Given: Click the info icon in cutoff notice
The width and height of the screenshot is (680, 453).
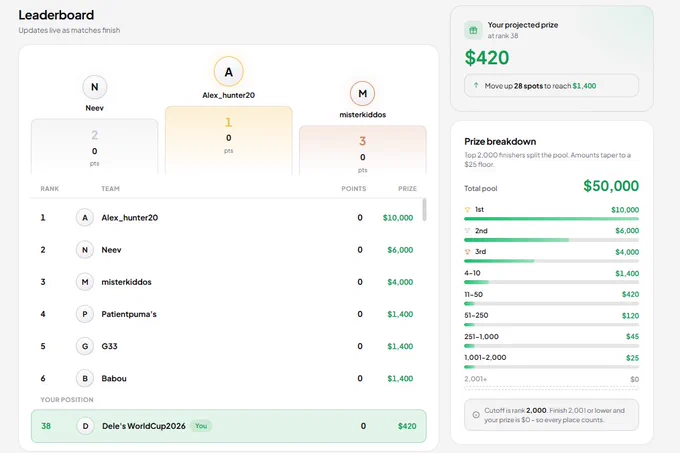Looking at the screenshot, I should coord(476,415).
